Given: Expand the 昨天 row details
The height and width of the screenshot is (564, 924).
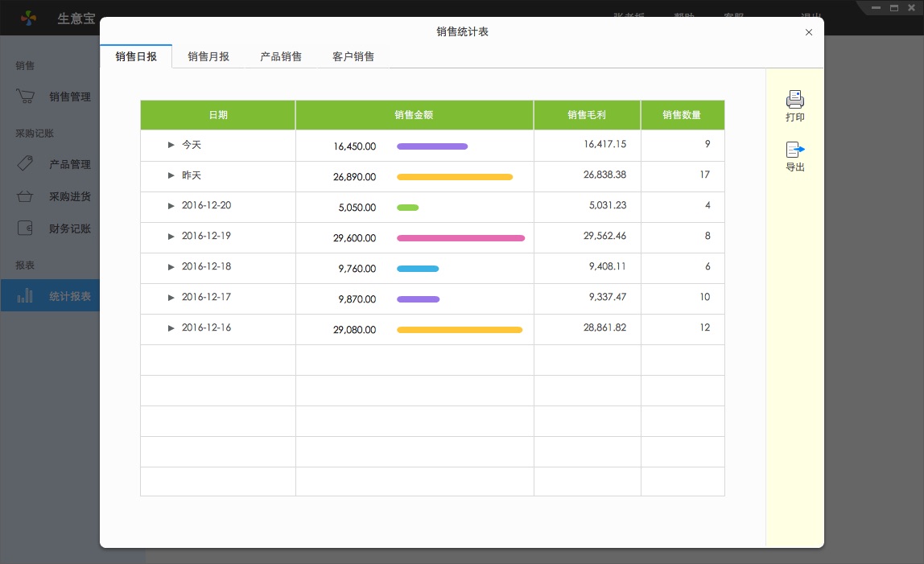Looking at the screenshot, I should click(x=171, y=175).
